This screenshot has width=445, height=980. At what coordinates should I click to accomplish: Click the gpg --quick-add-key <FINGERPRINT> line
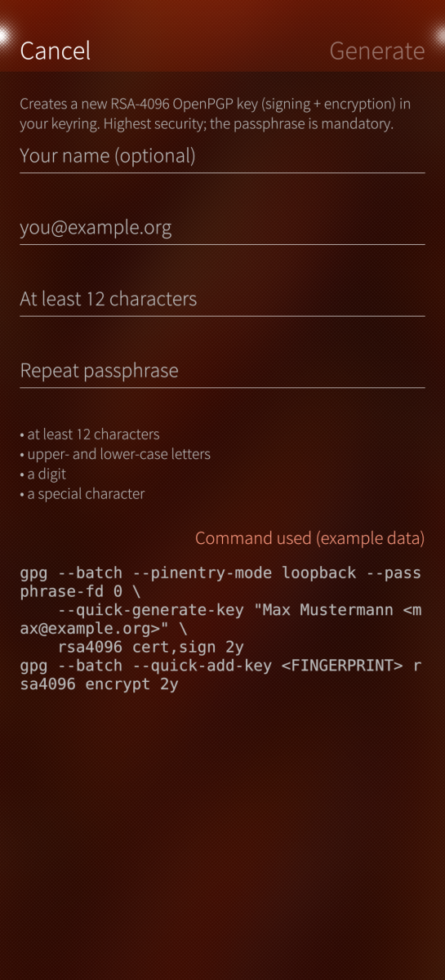pyautogui.click(x=220, y=666)
